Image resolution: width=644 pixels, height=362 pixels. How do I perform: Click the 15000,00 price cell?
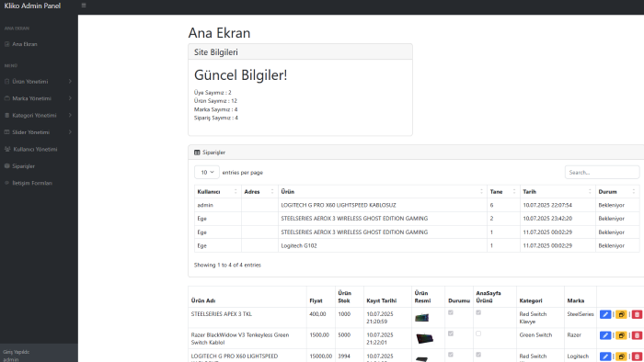(321, 356)
